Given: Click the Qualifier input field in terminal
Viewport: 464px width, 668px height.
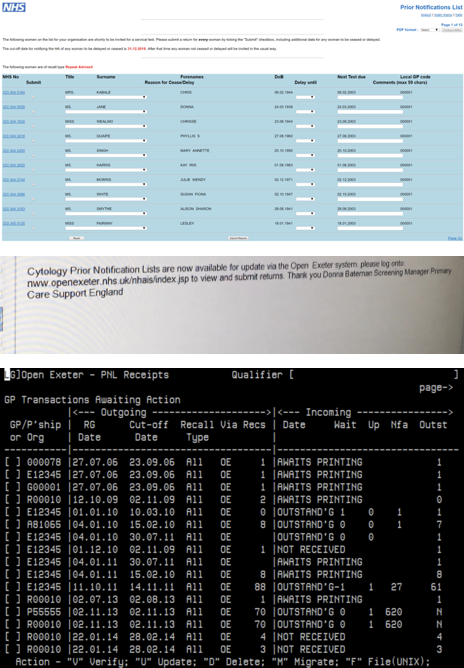Looking at the screenshot, I should click(374, 375).
